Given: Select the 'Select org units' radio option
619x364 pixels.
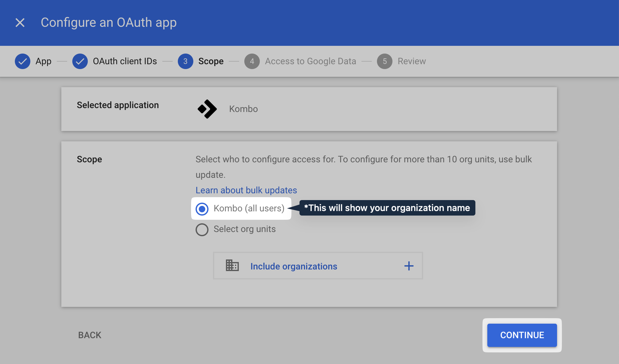Looking at the screenshot, I should pyautogui.click(x=202, y=229).
